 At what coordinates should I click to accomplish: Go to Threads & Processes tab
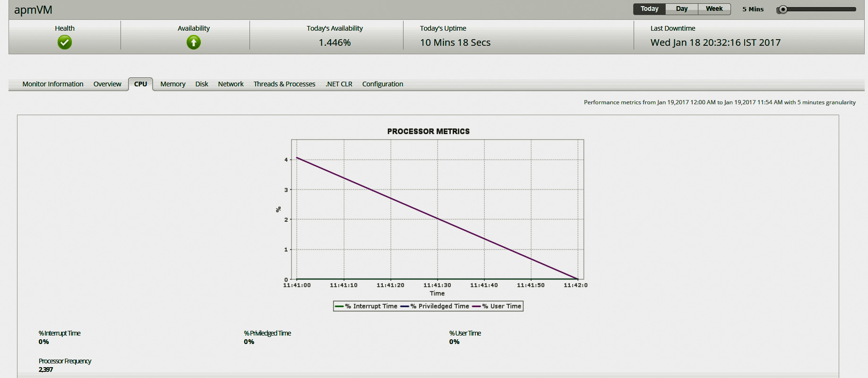pyautogui.click(x=284, y=84)
